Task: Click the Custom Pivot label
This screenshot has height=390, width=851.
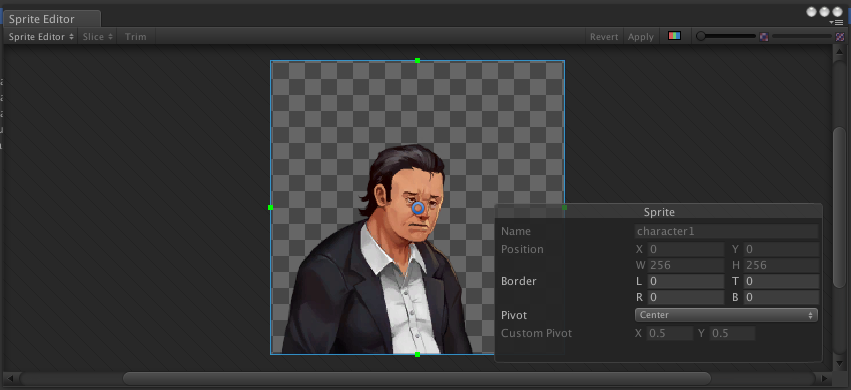Action: (x=536, y=333)
